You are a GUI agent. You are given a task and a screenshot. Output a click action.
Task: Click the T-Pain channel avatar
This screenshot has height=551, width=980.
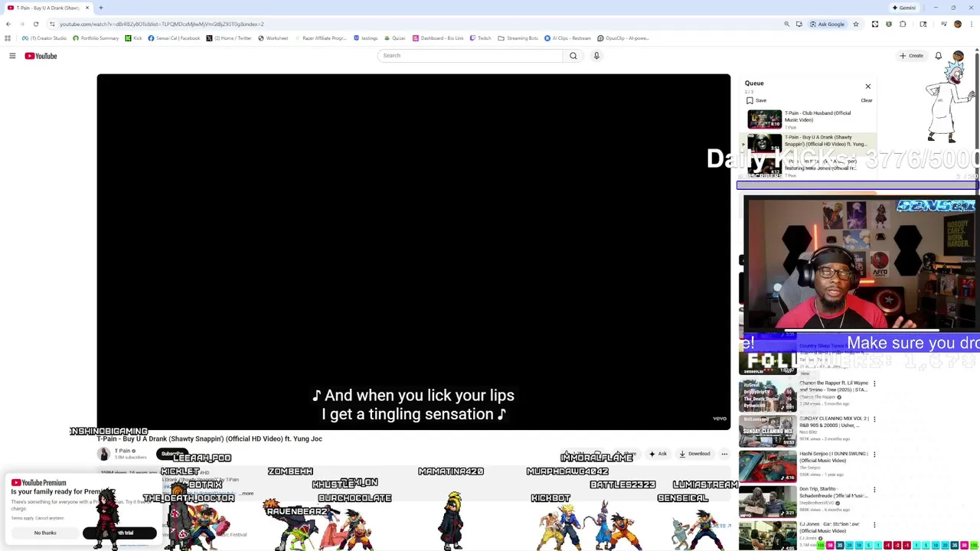click(103, 454)
